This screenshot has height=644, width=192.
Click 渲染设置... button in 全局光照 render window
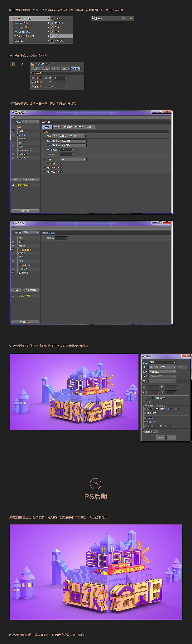click(x=25, y=211)
